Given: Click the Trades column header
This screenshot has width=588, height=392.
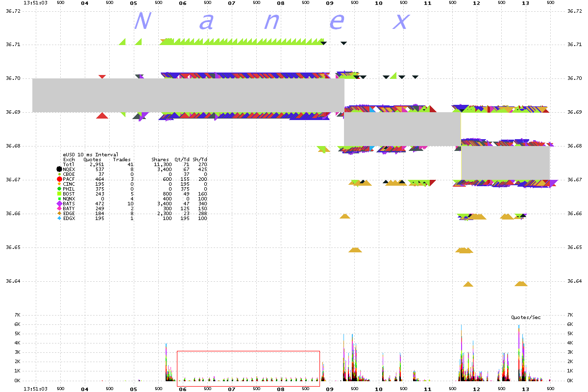Looking at the screenshot, I should [122, 159].
